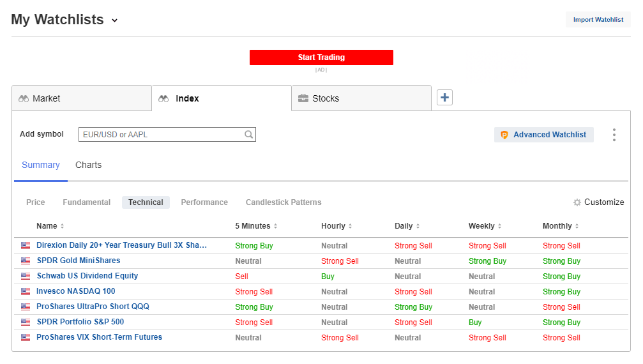
Task: Click Strong Buy in SPDR Gold Weekly cell
Action: click(x=488, y=261)
